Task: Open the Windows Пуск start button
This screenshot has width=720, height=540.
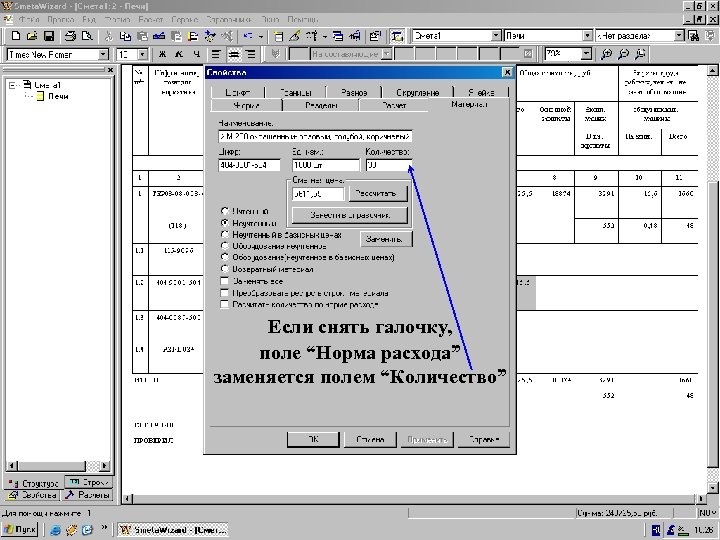Action: (20, 529)
